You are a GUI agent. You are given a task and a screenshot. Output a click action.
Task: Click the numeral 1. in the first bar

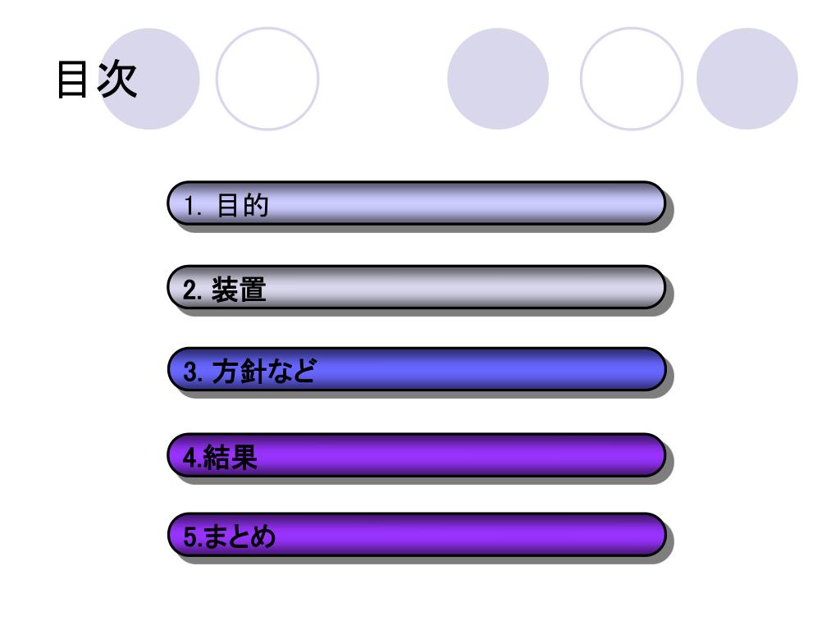click(193, 206)
